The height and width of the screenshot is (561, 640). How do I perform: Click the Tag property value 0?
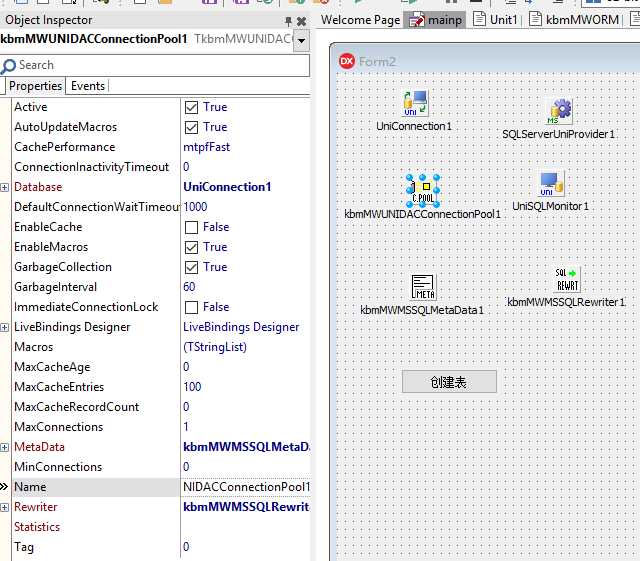[x=186, y=547]
